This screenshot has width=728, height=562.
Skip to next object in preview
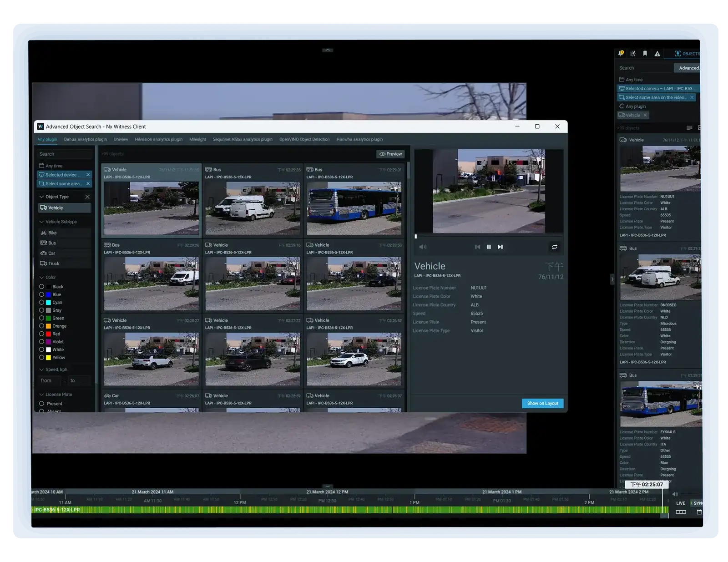coord(500,247)
